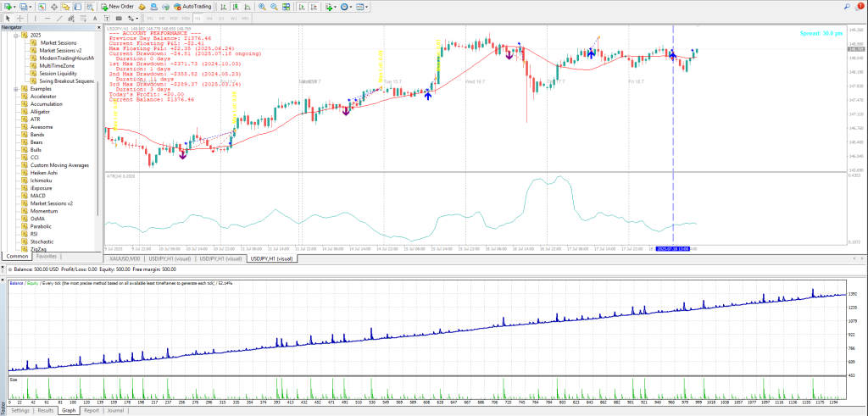This screenshot has width=868, height=416.
Task: Select the horizontal line drawing tool
Action: pyautogui.click(x=47, y=17)
